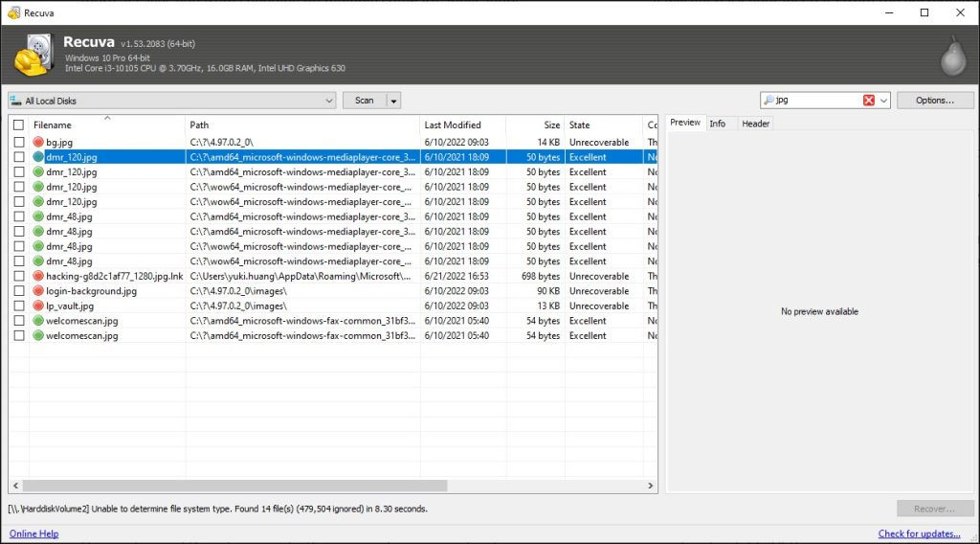Click the Co column header
Screen dimensions: 980x544
coord(651,125)
